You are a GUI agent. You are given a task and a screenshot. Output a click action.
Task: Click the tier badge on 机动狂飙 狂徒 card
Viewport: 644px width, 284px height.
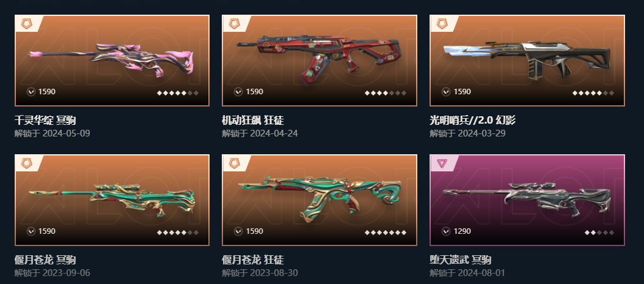click(234, 23)
